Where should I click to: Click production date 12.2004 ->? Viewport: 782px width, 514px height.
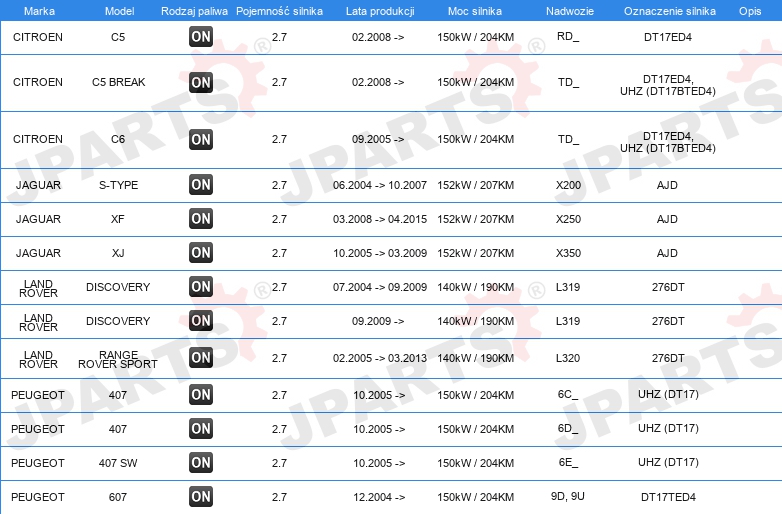pyautogui.click(x=379, y=497)
